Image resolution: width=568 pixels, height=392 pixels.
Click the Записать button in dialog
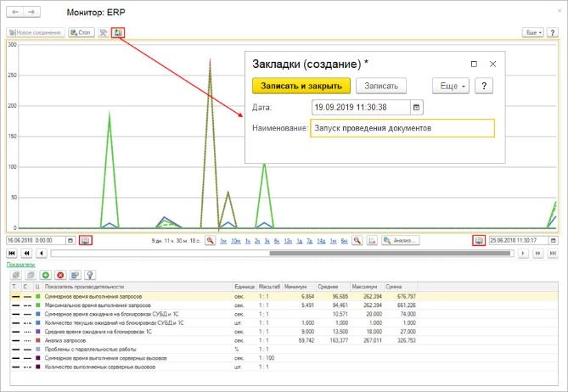(x=380, y=86)
